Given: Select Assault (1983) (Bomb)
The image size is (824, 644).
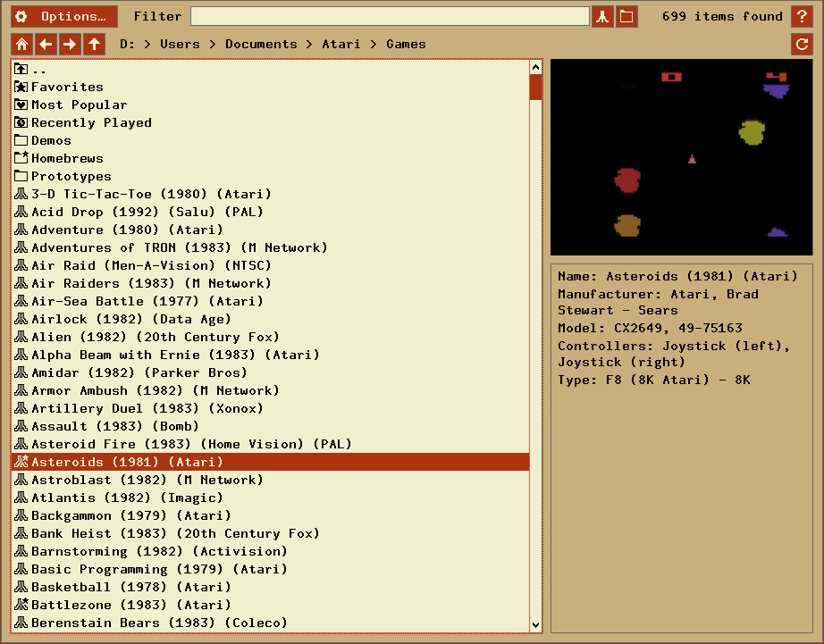Looking at the screenshot, I should pyautogui.click(x=270, y=427).
